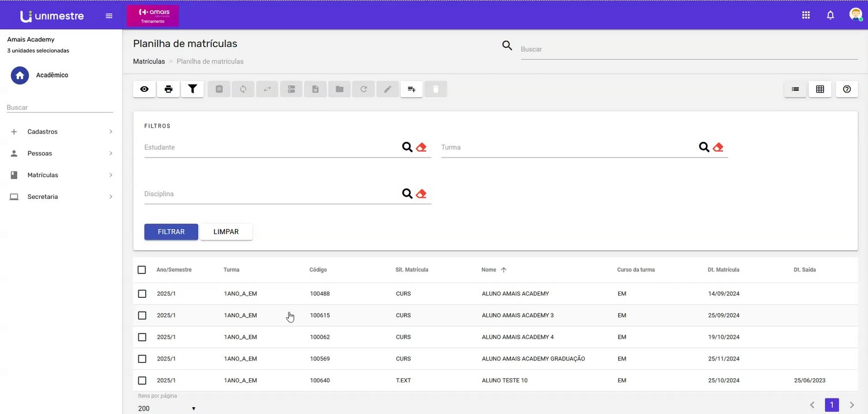Viewport: 868px width, 414px height.
Task: Expand the Cadastros menu
Action: coord(61,132)
